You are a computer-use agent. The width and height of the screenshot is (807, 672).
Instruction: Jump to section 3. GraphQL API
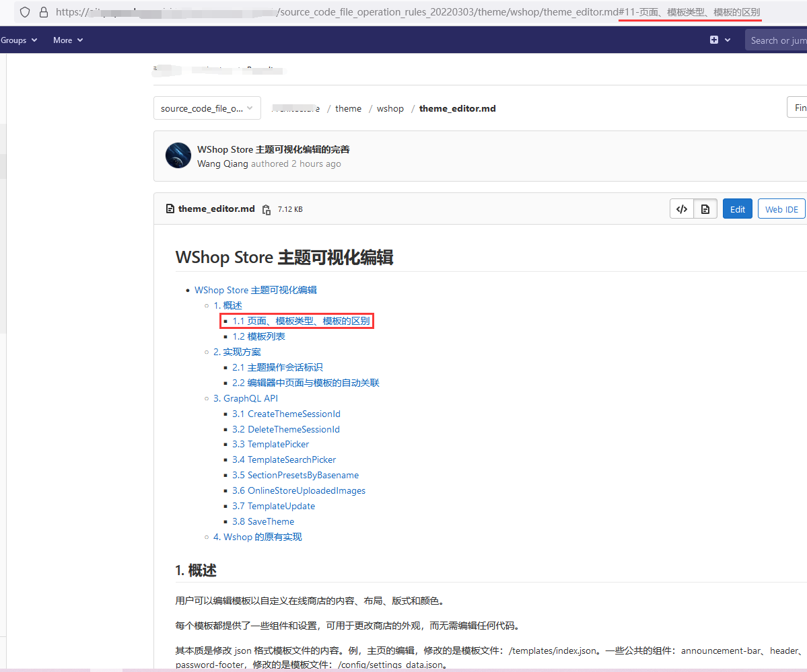click(246, 398)
